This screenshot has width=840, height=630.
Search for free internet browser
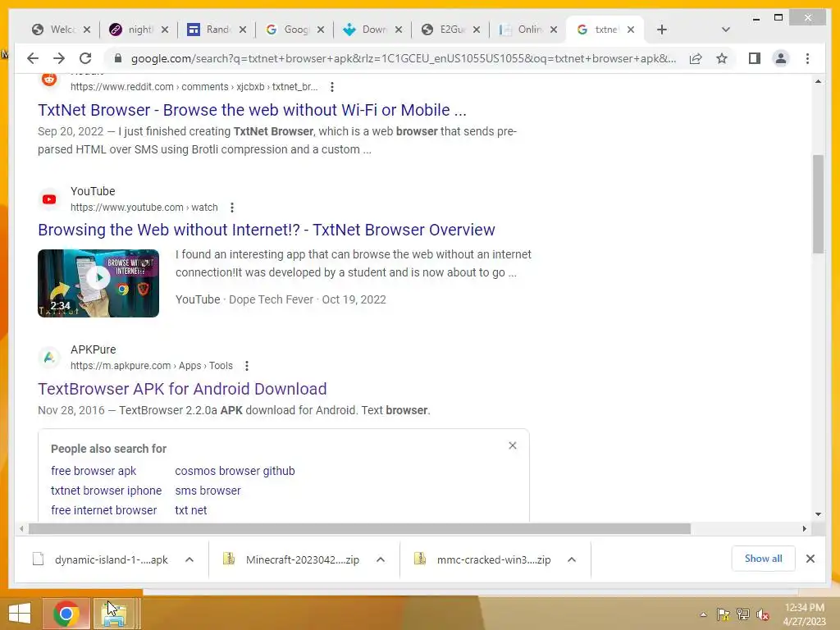point(104,510)
